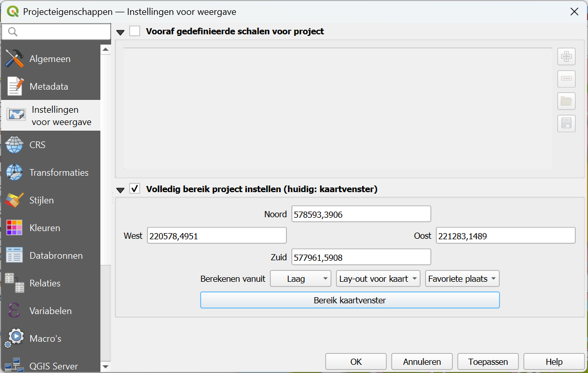Viewport: 588px width, 373px height.
Task: Click the Macro's gear icon
Action: [x=14, y=338]
